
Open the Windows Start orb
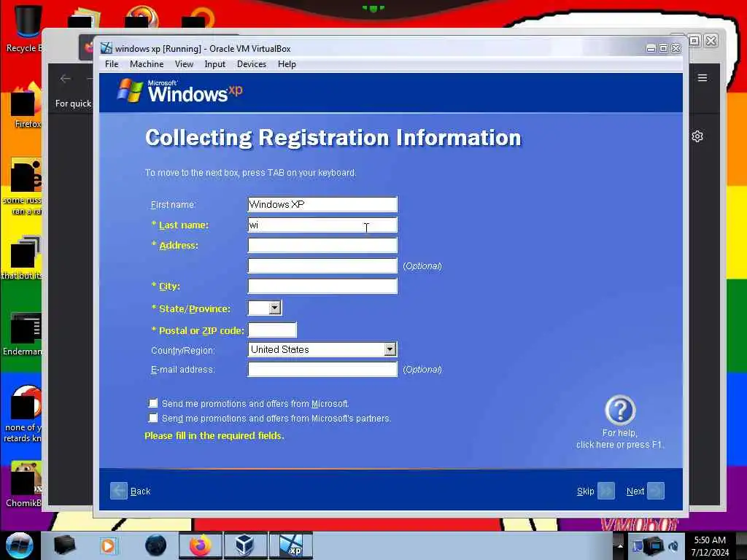[20, 545]
